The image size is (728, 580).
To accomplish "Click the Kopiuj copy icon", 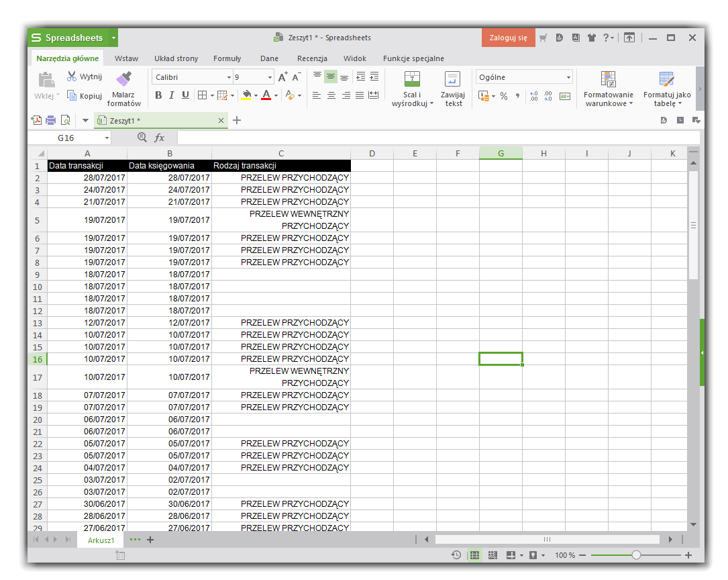I will click(x=72, y=95).
